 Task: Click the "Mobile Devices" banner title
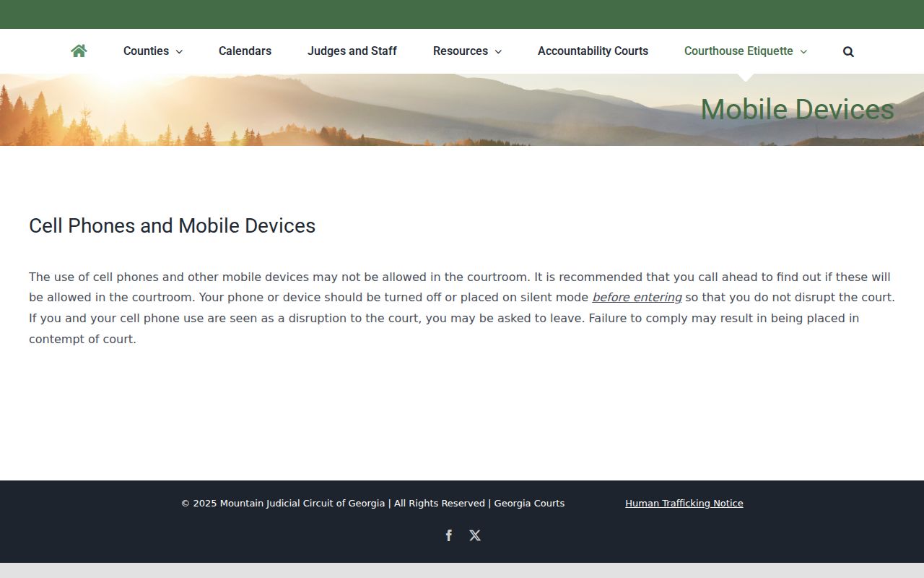point(798,109)
